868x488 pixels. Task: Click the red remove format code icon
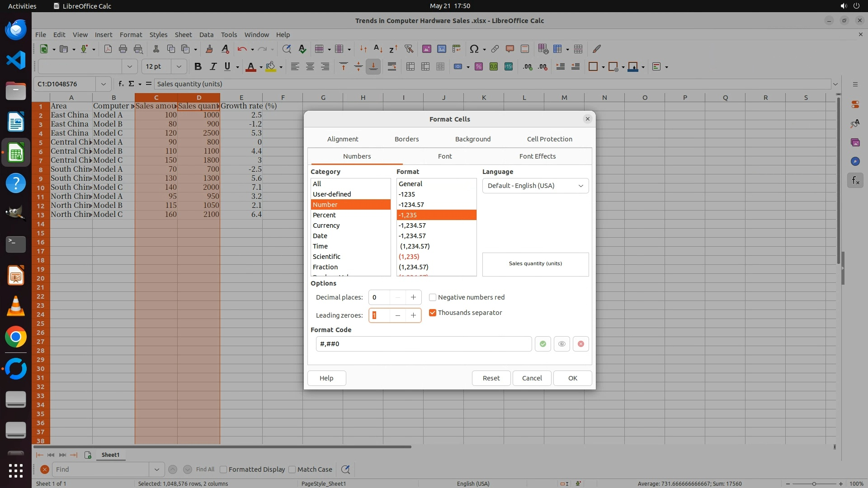point(580,344)
